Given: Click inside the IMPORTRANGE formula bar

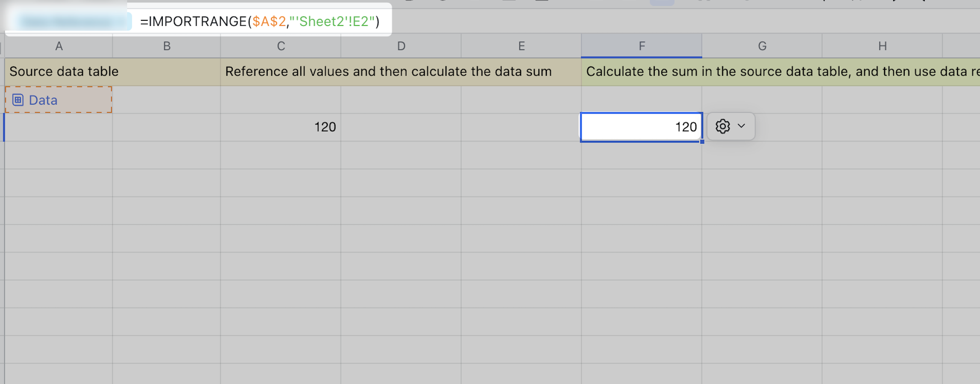Looking at the screenshot, I should pos(260,22).
